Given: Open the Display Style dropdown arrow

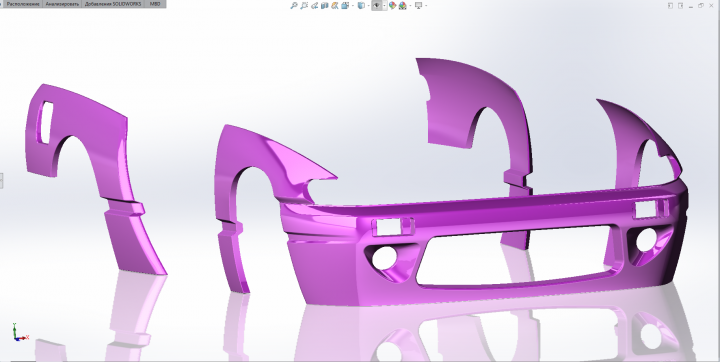Looking at the screenshot, I should [x=368, y=6].
